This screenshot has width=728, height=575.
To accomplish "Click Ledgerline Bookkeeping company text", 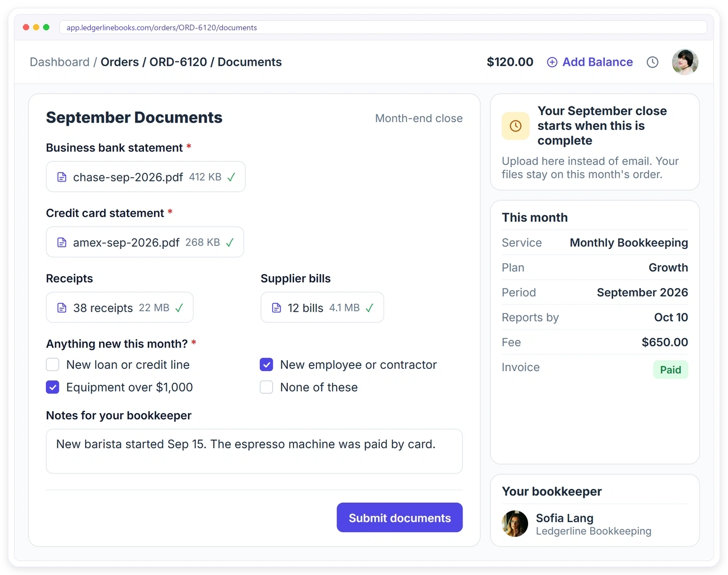I will point(594,531).
